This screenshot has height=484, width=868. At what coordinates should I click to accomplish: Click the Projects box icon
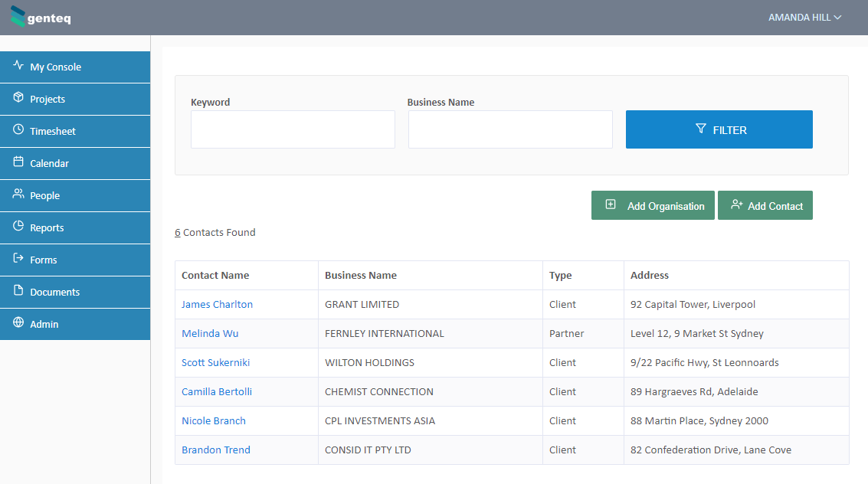tap(18, 97)
